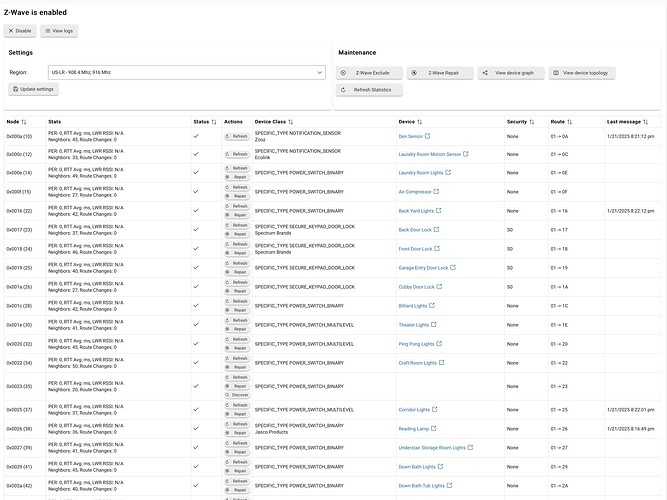Screen dimensions: 667x500
Task: Refresh node 0x000c (12)
Action: pos(237,154)
